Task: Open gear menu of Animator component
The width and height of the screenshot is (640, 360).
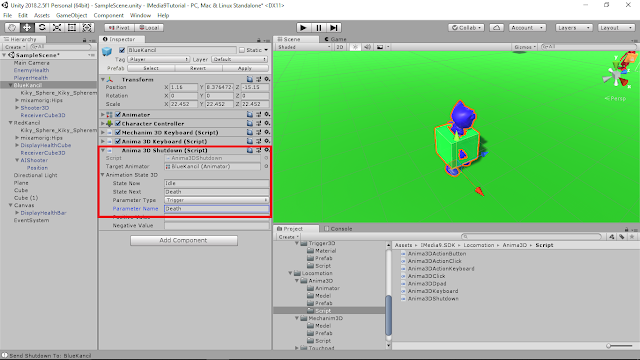Action: (x=267, y=115)
